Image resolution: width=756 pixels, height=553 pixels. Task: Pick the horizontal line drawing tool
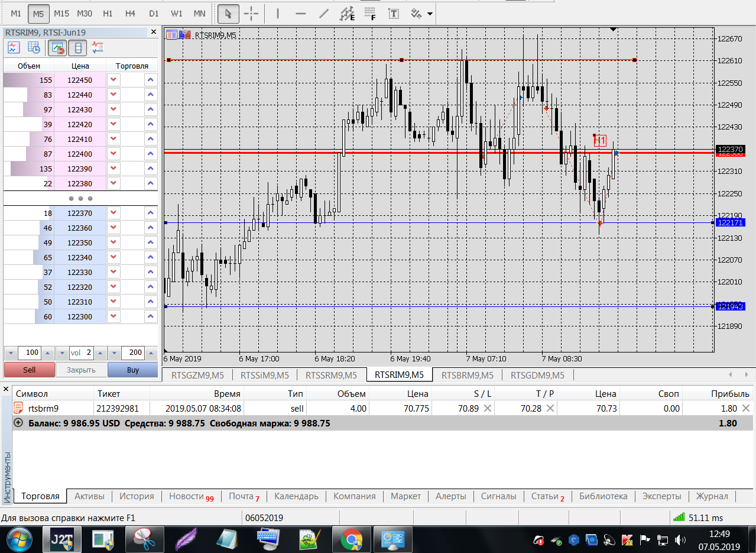pos(301,13)
